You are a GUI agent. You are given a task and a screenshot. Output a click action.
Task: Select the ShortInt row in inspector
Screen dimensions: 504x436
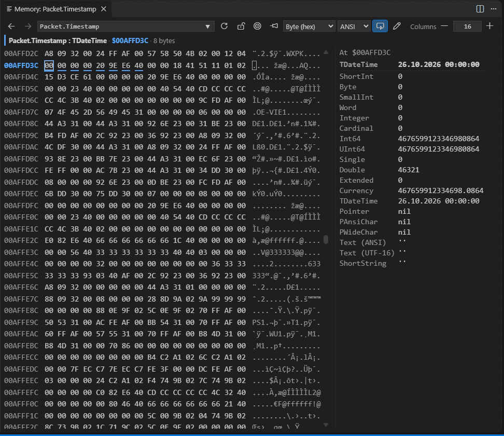413,76
